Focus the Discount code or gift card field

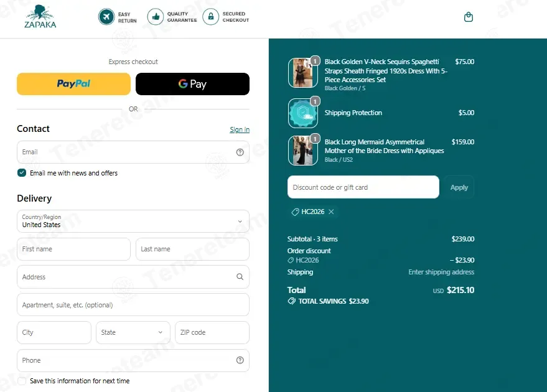[x=363, y=187]
